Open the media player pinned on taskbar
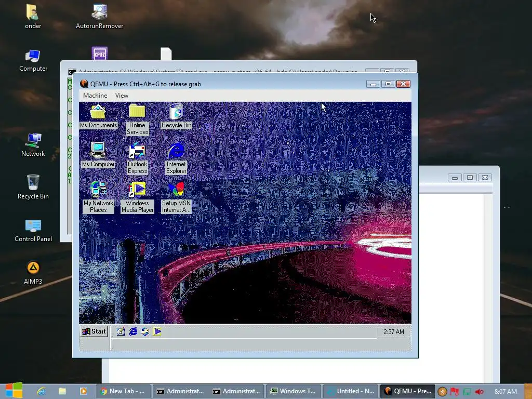Viewport: 532px width, 399px height. [84, 391]
